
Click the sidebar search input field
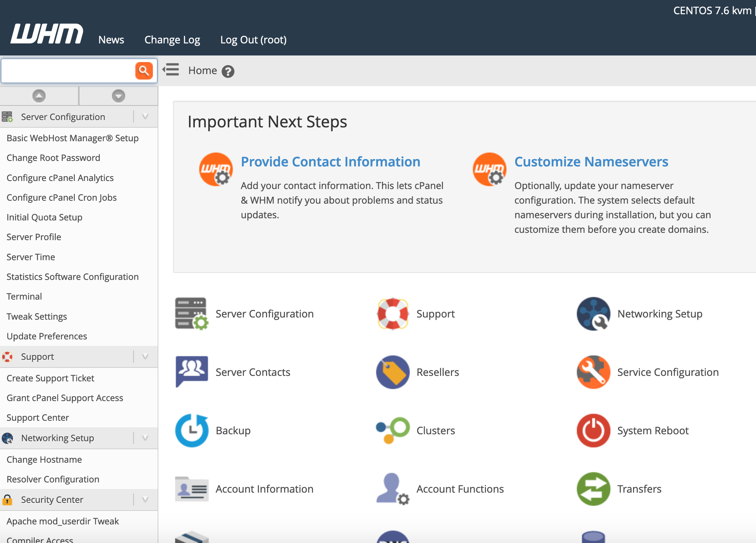[x=68, y=70]
